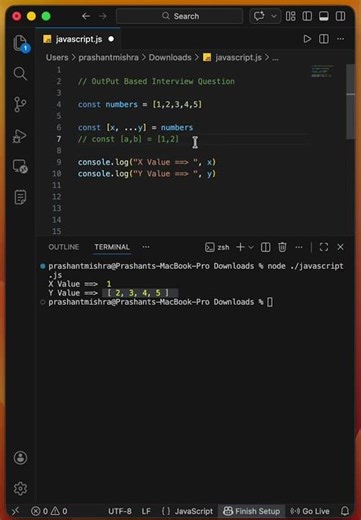
Task: Open the Search view in activity bar
Action: 20,74
